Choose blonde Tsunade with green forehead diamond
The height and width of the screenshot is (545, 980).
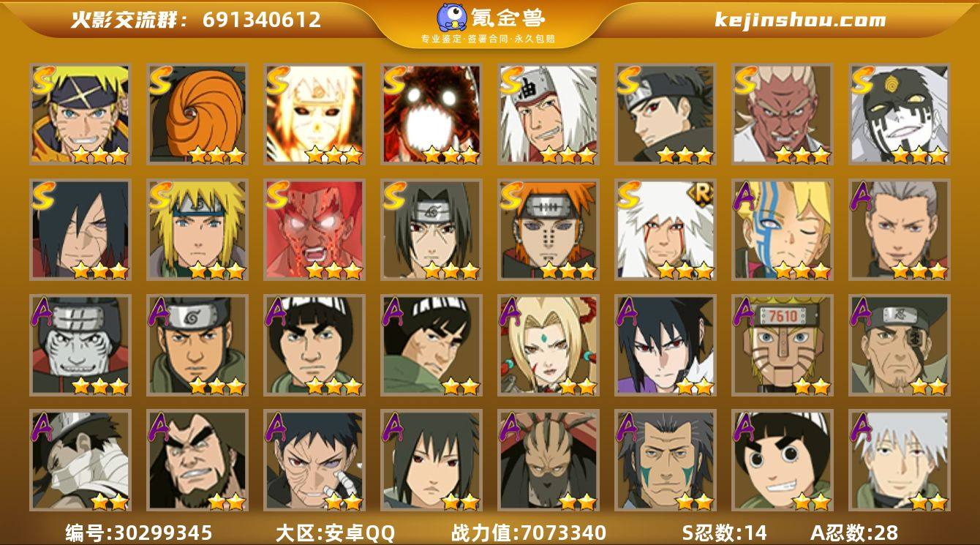point(549,345)
